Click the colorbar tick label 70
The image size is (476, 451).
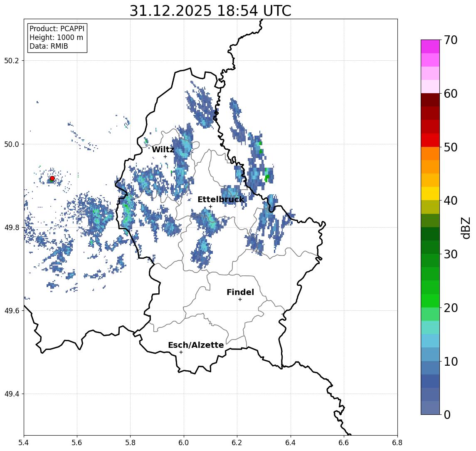click(x=451, y=40)
